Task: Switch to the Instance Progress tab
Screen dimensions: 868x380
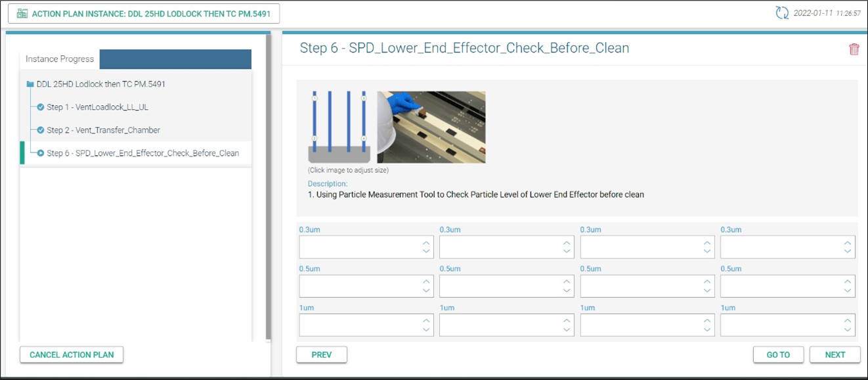Action: [x=60, y=59]
